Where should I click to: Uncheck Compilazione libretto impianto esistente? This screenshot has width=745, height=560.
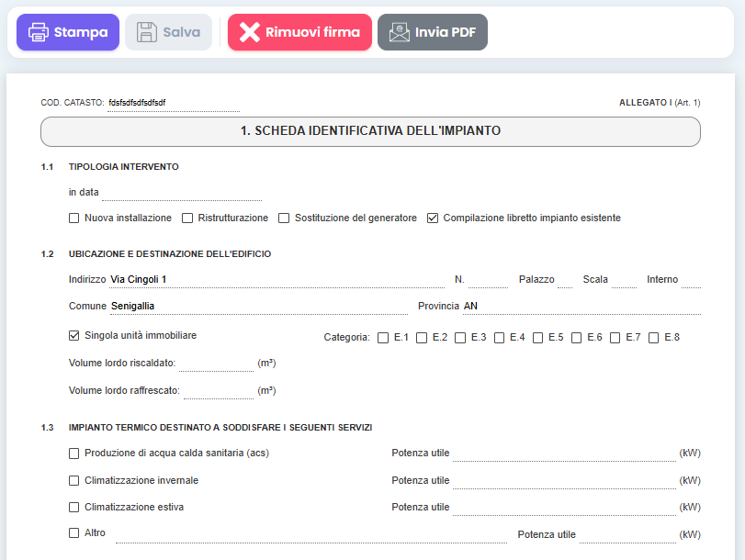433,218
